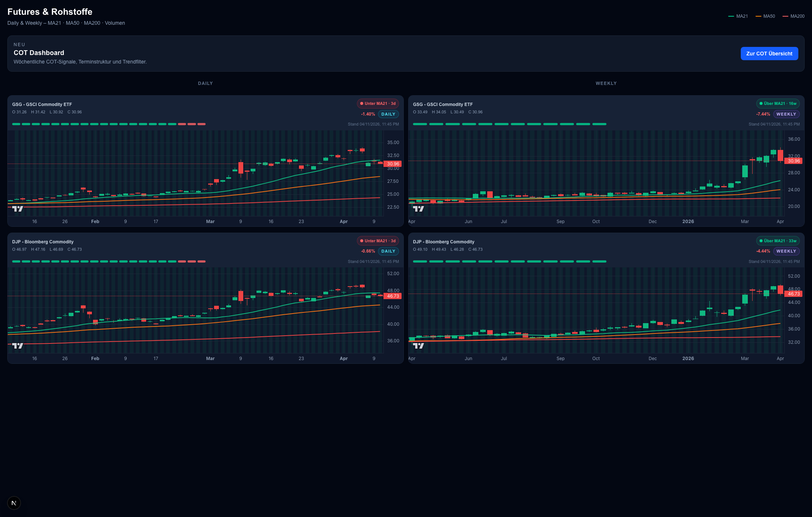Image resolution: width=812 pixels, height=517 pixels.
Task: Click the MA50 orange legend swatch
Action: (758, 16)
